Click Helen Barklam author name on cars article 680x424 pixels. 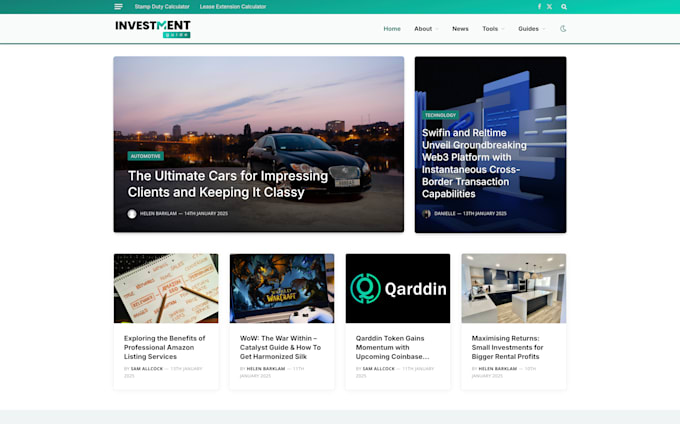click(x=158, y=214)
